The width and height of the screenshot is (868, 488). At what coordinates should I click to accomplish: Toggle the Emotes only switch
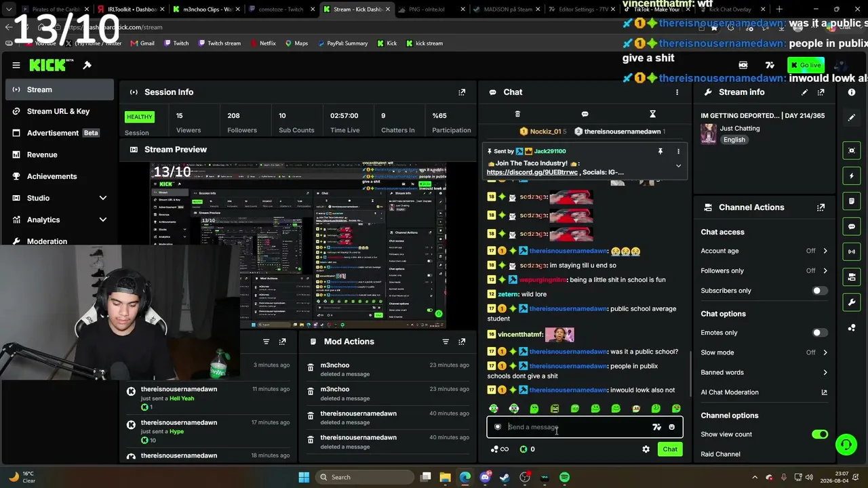click(x=820, y=333)
